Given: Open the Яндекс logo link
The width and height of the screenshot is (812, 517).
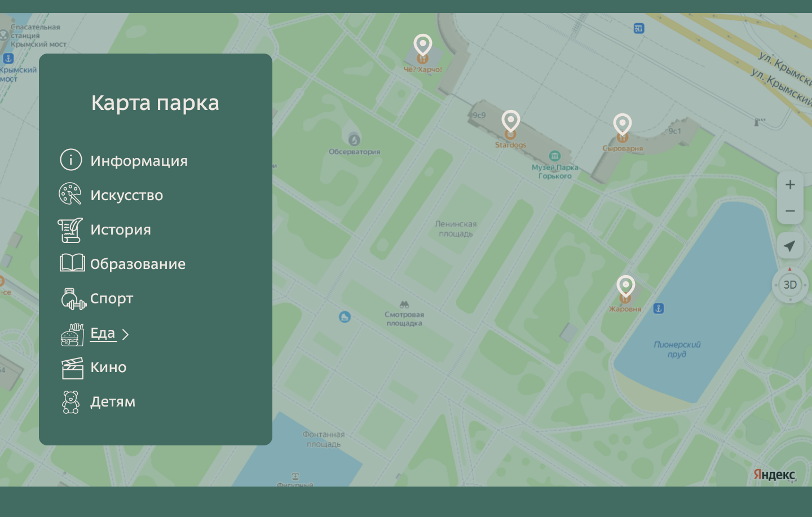Looking at the screenshot, I should 774,475.
